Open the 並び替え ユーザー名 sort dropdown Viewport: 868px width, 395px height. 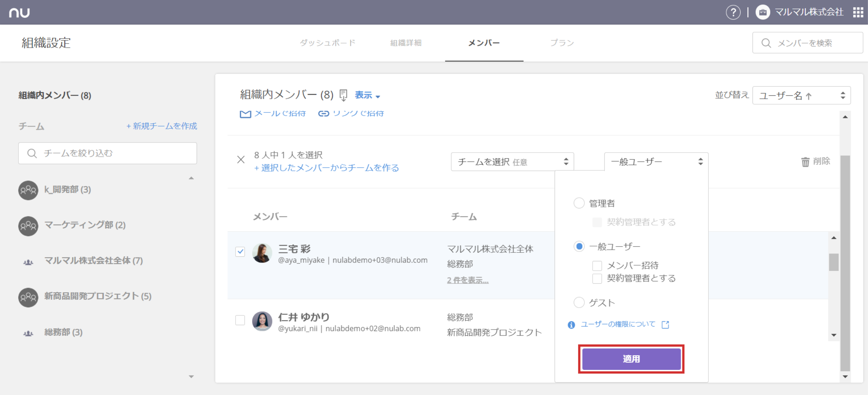point(801,95)
